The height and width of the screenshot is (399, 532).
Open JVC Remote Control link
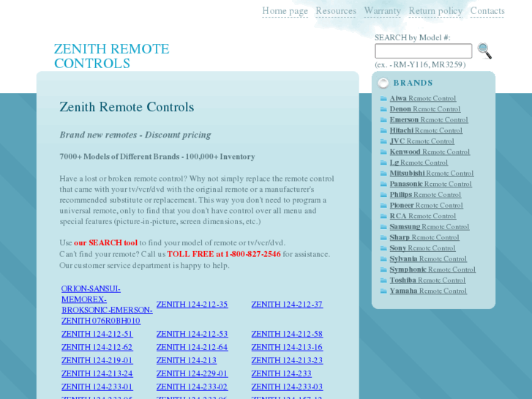click(422, 141)
